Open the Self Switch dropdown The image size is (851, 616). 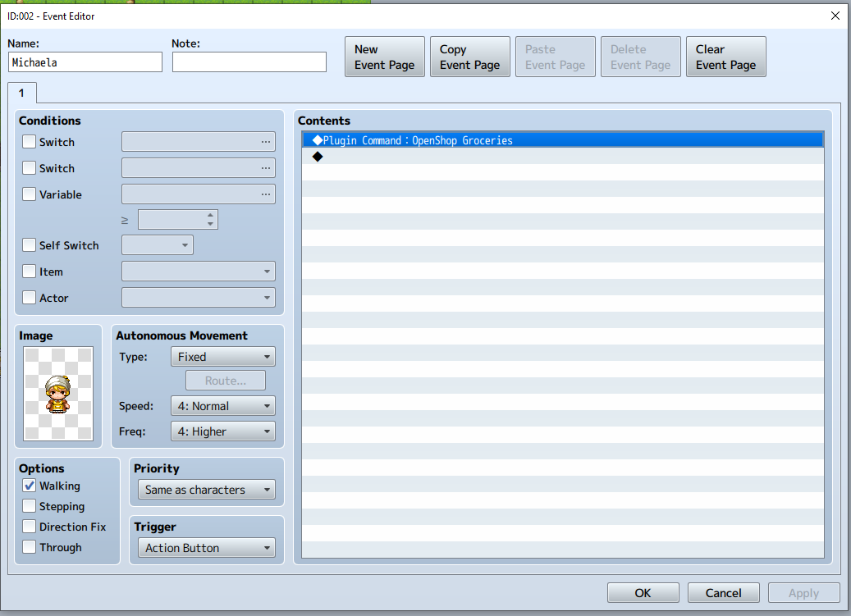click(x=158, y=245)
